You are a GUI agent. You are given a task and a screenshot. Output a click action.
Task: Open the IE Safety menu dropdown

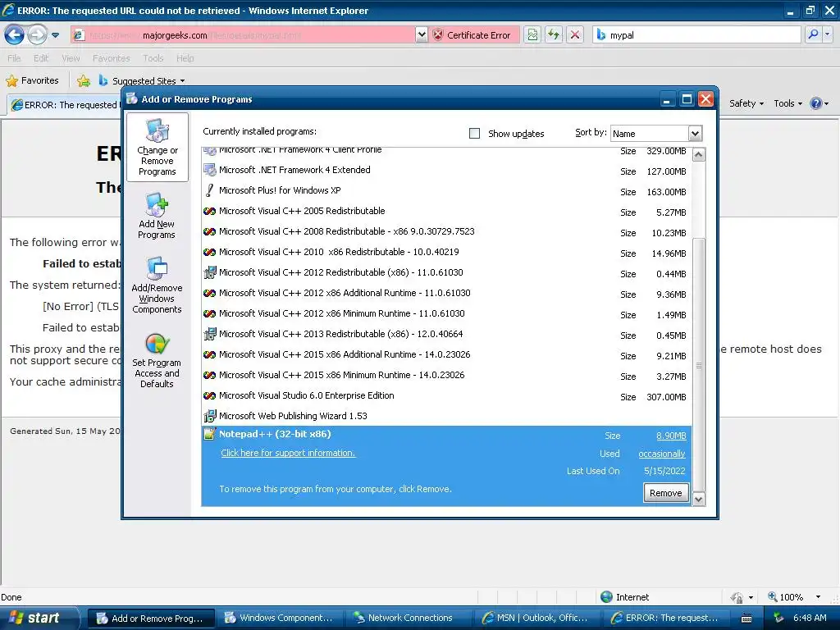click(x=746, y=103)
